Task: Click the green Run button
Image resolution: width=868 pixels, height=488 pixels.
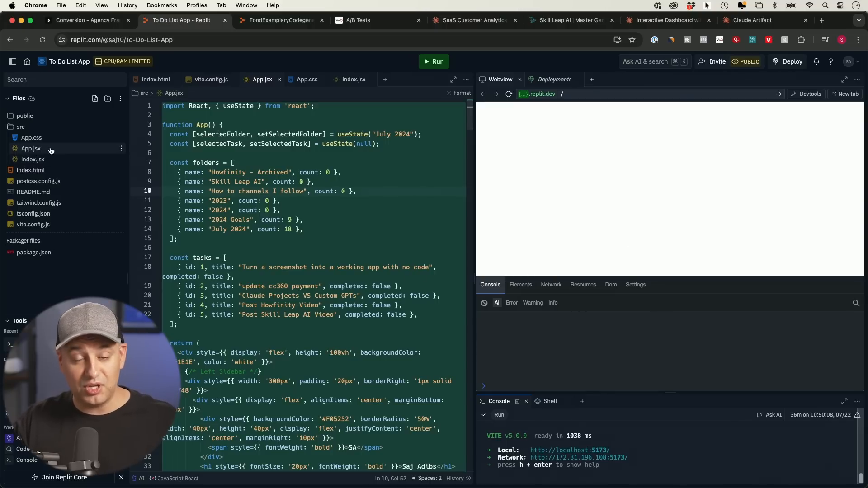Action: (x=434, y=61)
